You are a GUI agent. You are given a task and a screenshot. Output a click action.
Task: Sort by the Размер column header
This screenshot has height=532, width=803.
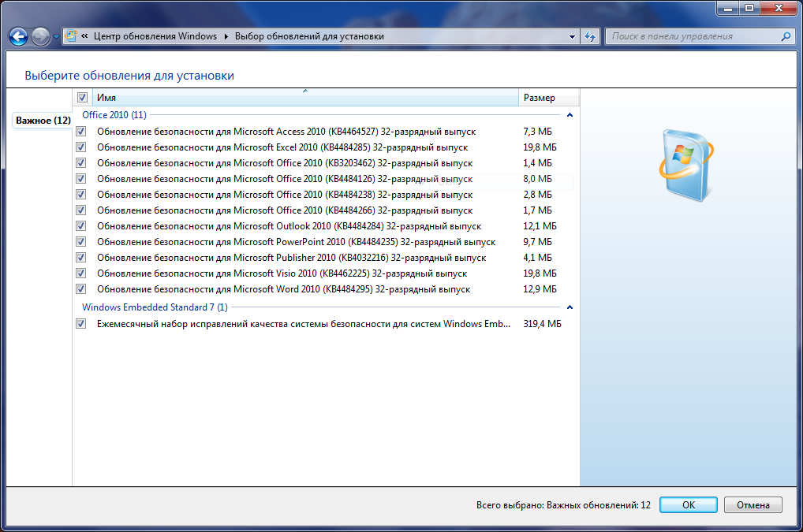click(x=548, y=97)
